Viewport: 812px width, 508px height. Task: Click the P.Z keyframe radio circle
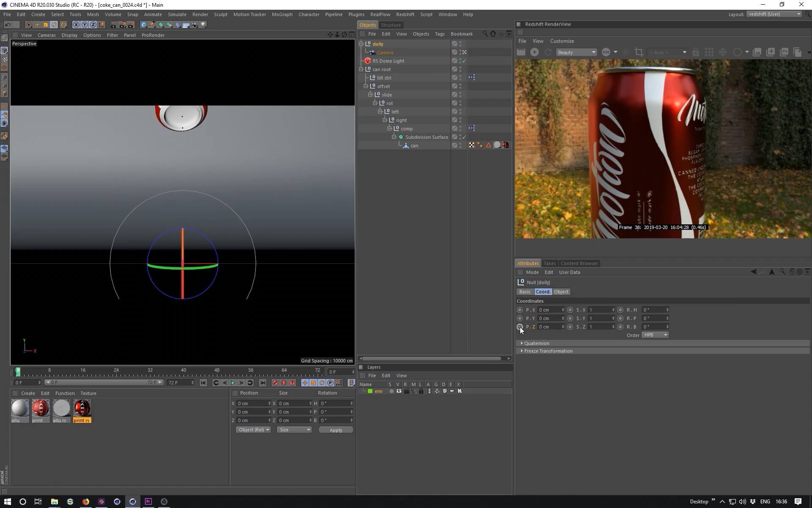(x=520, y=327)
